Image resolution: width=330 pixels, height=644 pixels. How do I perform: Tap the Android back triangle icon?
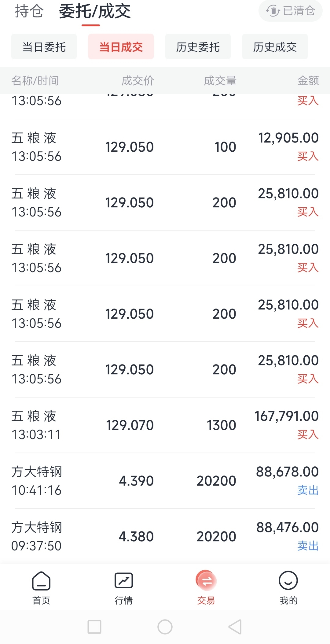tap(235, 627)
